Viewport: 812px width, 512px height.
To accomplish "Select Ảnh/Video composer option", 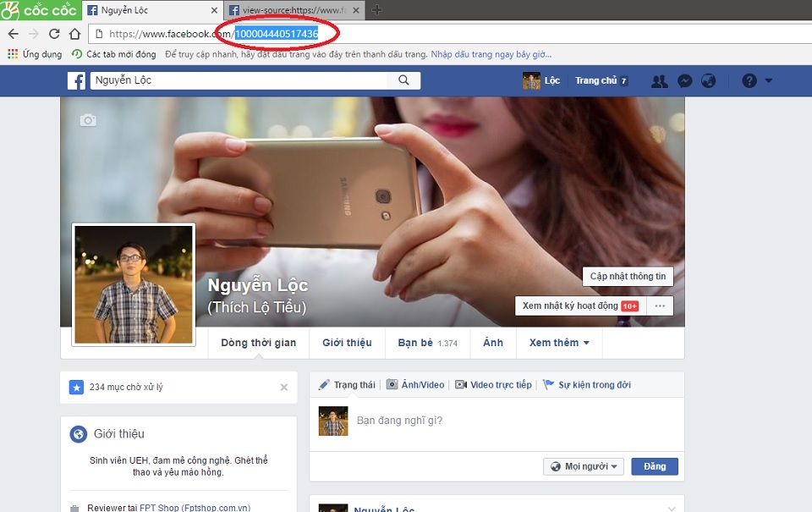I will 415,384.
